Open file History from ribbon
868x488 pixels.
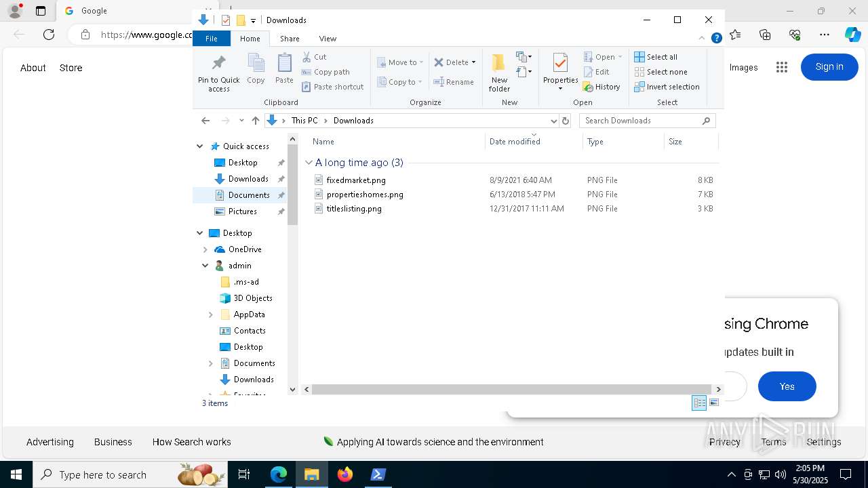coord(601,87)
